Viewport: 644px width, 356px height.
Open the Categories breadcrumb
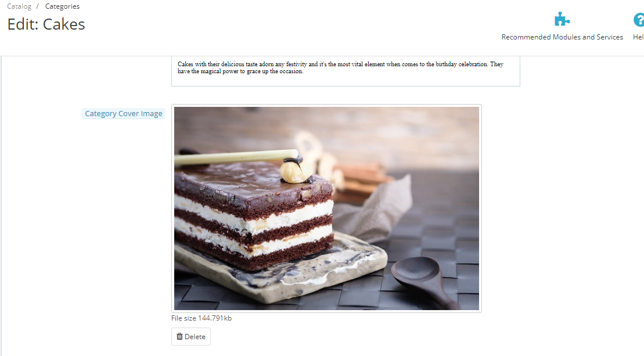pyautogui.click(x=62, y=6)
